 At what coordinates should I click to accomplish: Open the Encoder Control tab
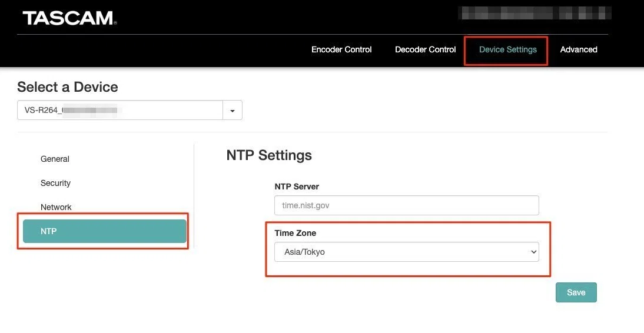pos(341,49)
